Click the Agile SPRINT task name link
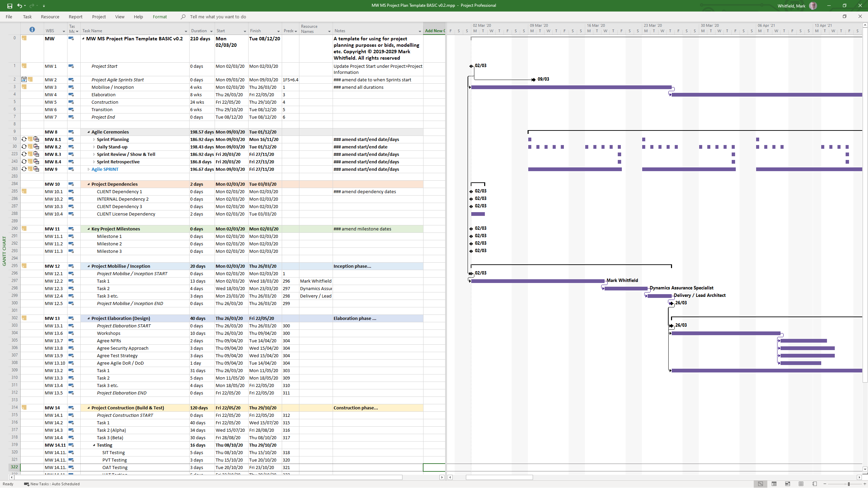Image resolution: width=868 pixels, height=488 pixels. click(x=105, y=169)
